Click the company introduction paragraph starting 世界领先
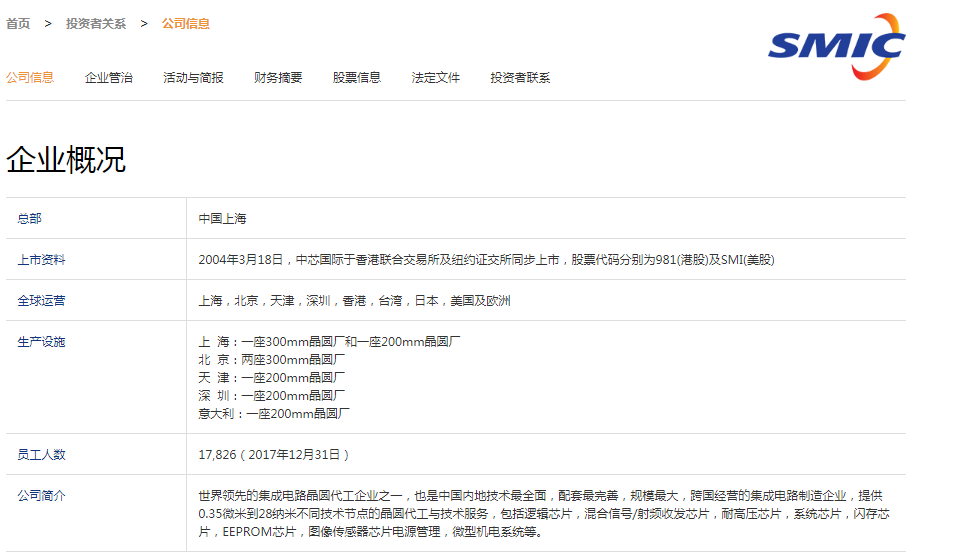 tap(544, 514)
